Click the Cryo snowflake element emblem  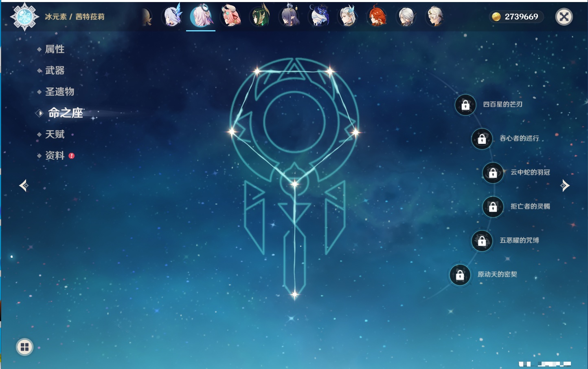click(x=24, y=17)
